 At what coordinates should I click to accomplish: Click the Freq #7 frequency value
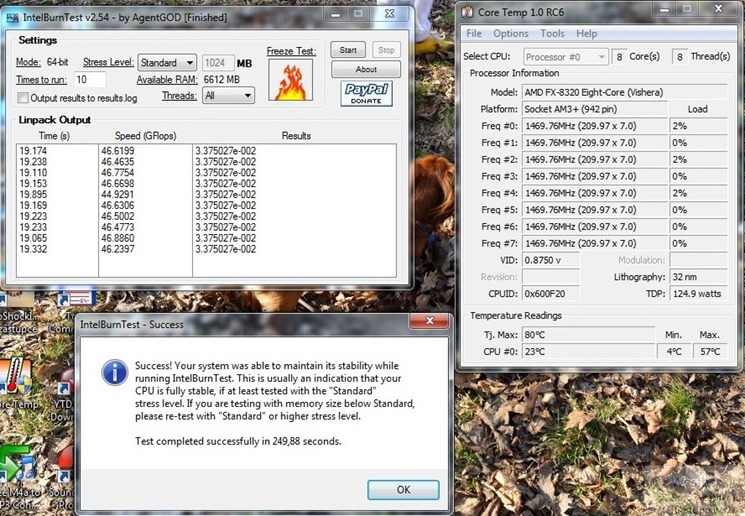click(x=595, y=243)
